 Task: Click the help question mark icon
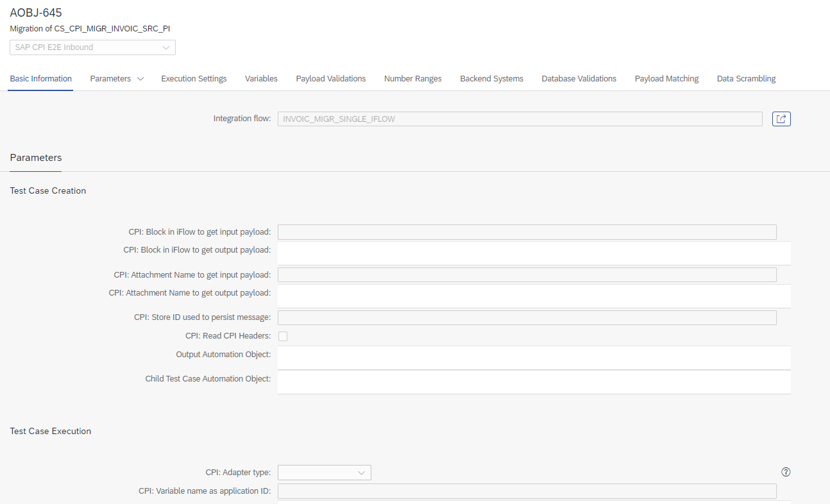coord(786,472)
